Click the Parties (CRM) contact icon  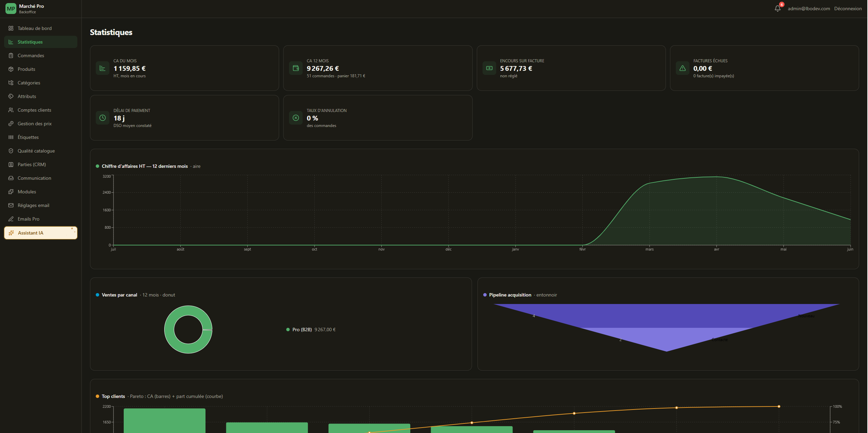tap(11, 164)
